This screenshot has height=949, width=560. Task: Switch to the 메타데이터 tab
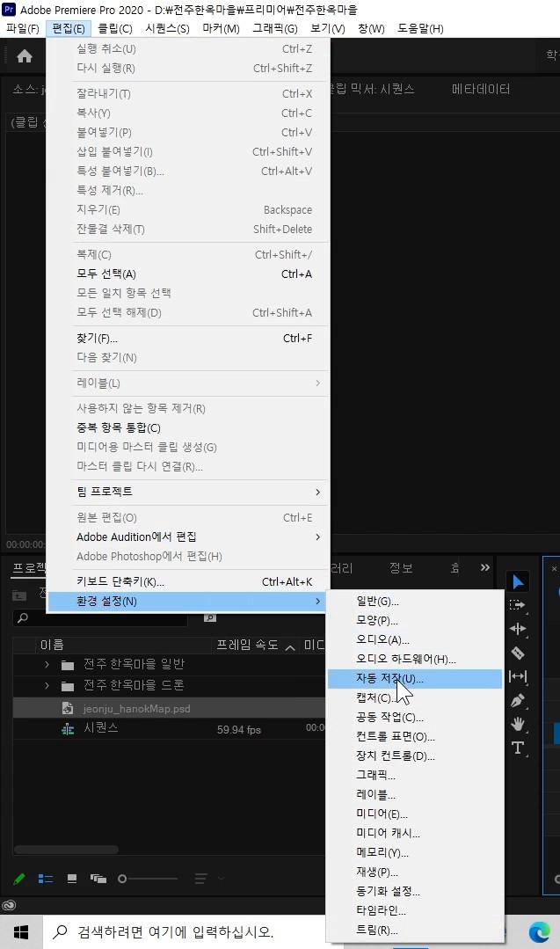[x=481, y=89]
